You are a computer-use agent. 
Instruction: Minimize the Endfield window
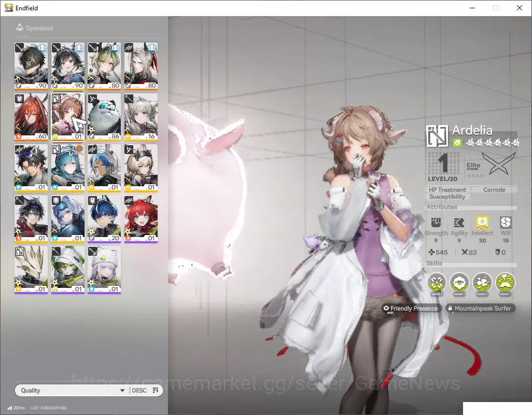[x=472, y=8]
